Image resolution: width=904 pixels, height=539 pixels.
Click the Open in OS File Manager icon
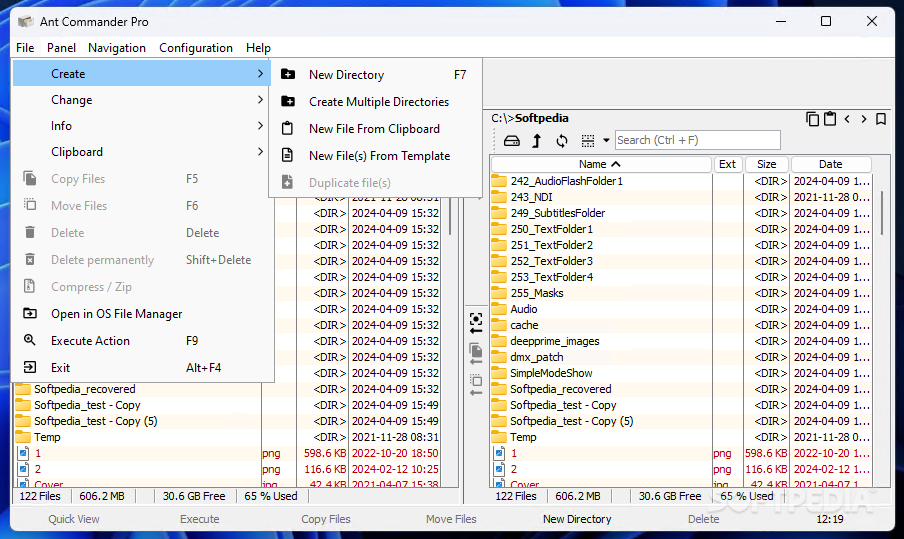(x=30, y=314)
